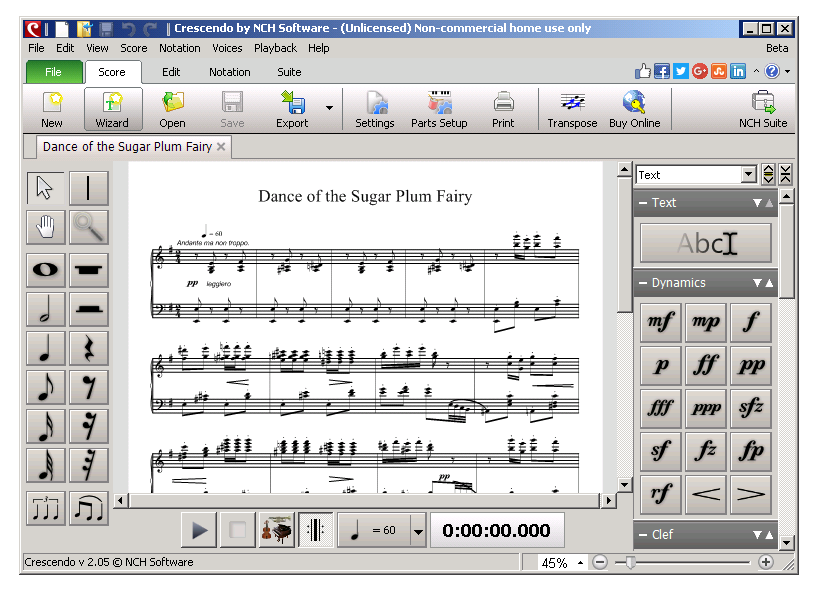Open score Settings

click(375, 109)
